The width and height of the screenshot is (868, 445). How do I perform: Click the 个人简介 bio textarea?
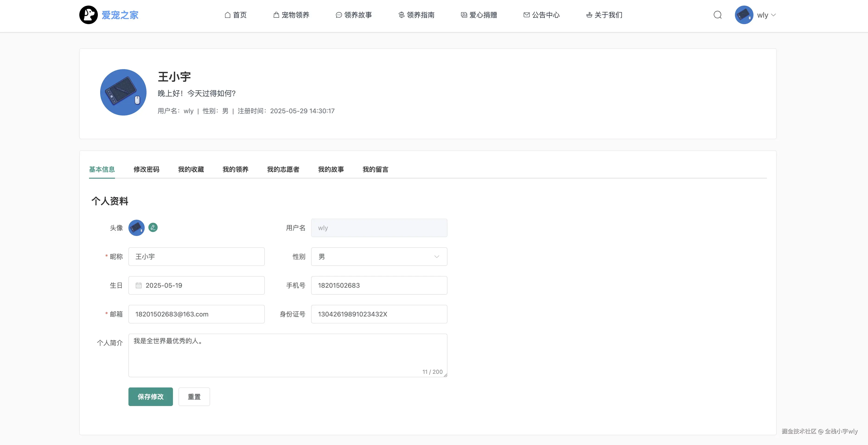(x=287, y=355)
